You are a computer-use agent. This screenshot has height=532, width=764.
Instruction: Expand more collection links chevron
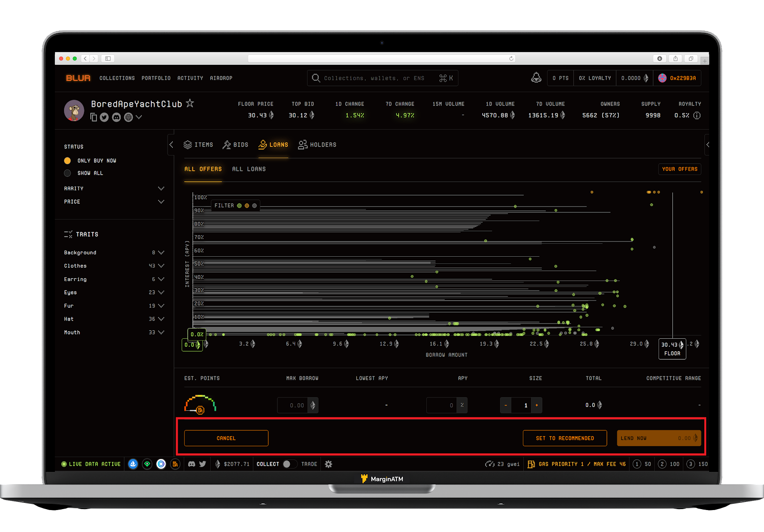(139, 117)
